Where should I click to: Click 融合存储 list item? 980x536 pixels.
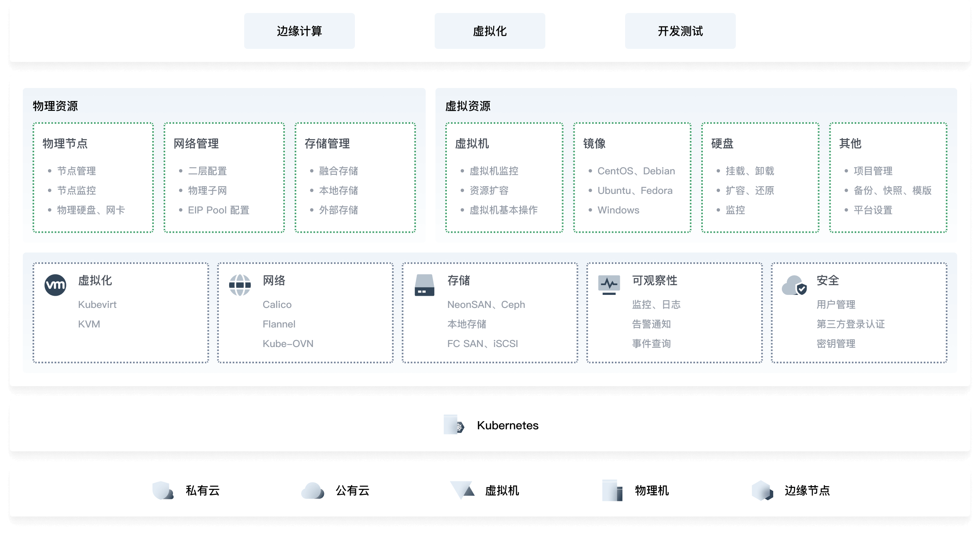pos(339,171)
